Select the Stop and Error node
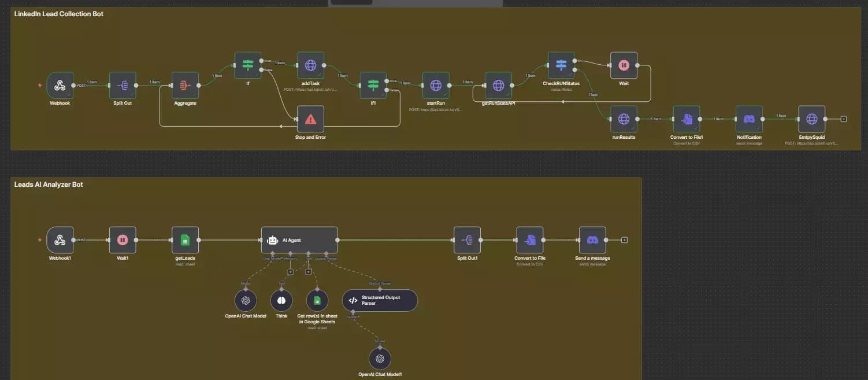This screenshot has width=868, height=380. pyautogui.click(x=310, y=119)
